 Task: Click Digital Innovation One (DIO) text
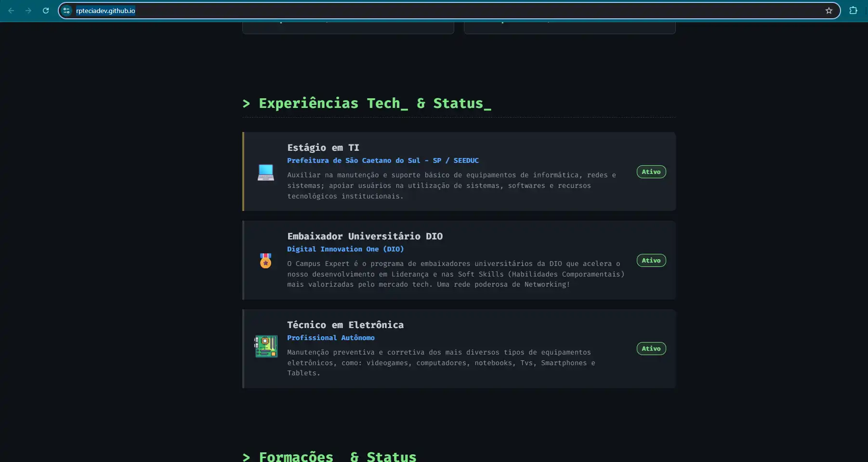(x=345, y=249)
